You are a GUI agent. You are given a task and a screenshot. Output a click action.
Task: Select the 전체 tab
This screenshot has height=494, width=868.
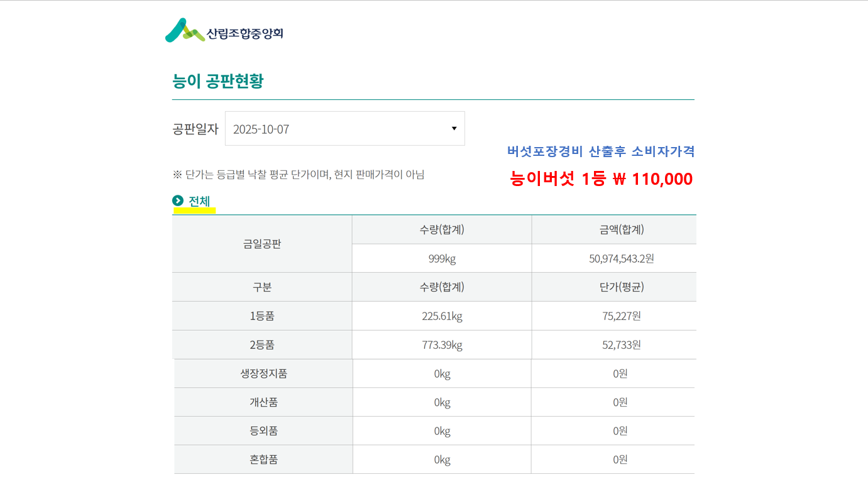(x=199, y=201)
